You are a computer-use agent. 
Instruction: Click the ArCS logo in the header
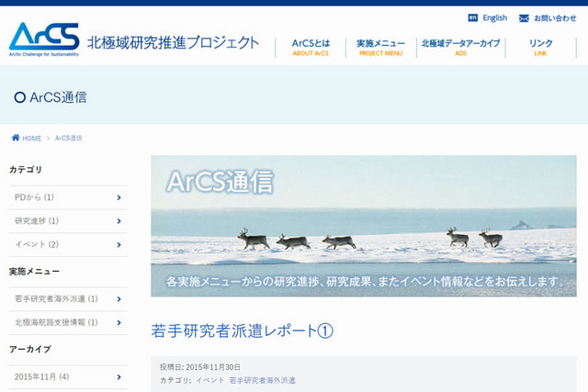[44, 39]
